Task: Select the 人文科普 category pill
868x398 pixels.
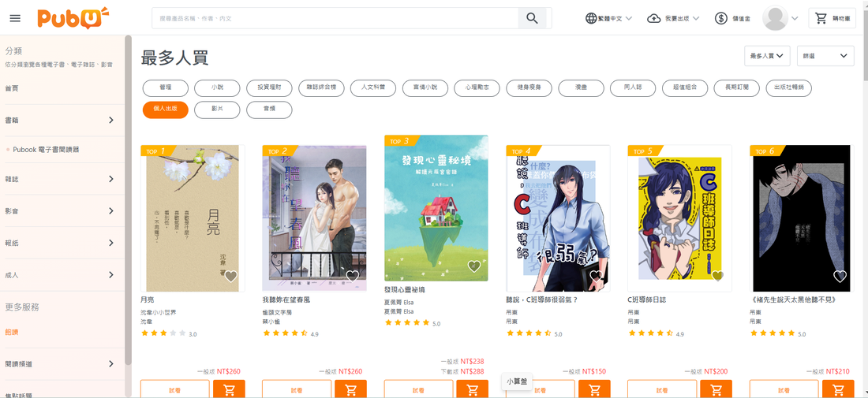Action: pyautogui.click(x=373, y=88)
